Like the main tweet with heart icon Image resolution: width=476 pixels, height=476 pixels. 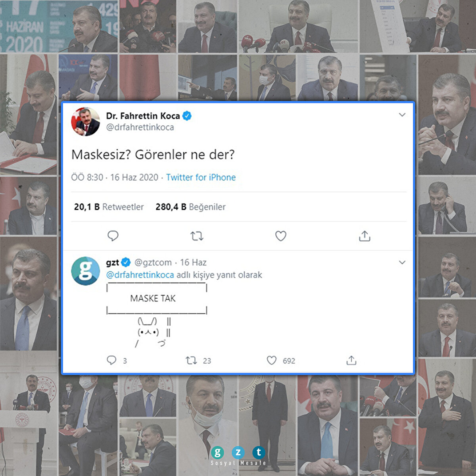[x=281, y=236]
